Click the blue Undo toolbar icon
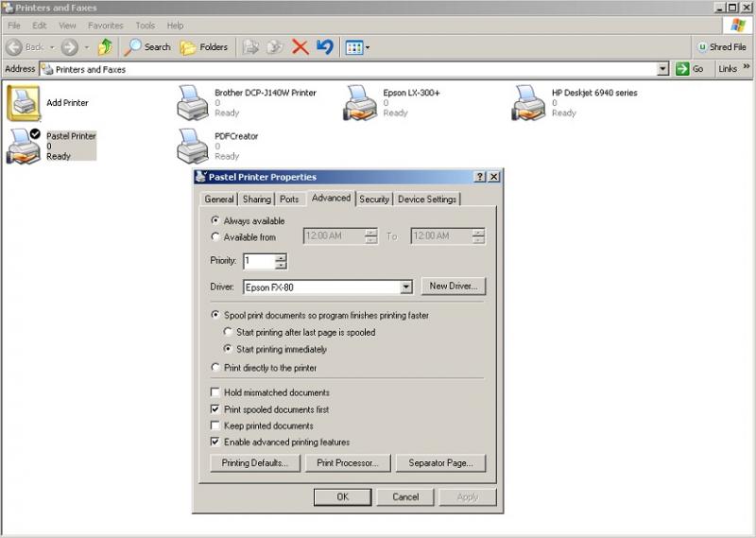The height and width of the screenshot is (538, 756). (324, 46)
